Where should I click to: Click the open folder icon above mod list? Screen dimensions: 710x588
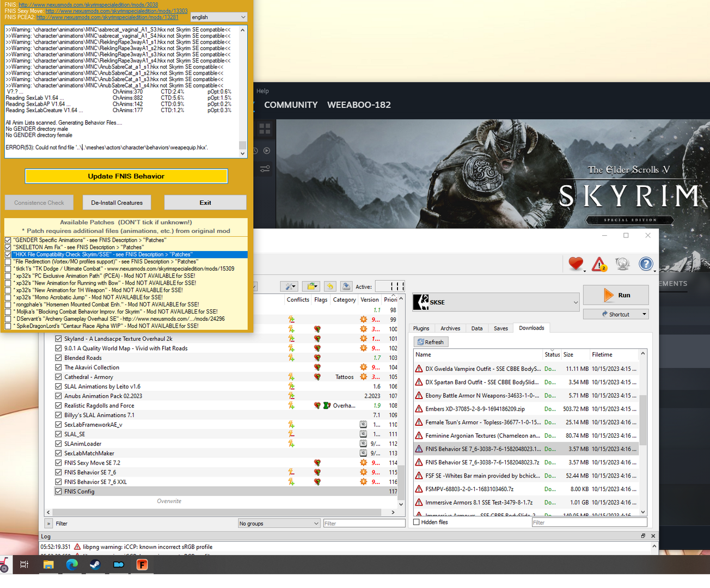pyautogui.click(x=311, y=286)
